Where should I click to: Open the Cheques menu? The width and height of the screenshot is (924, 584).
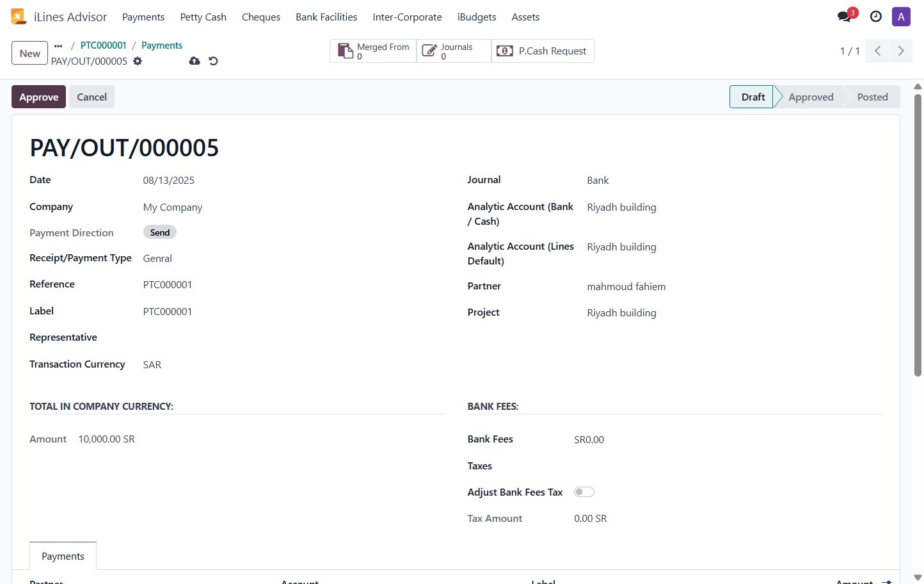[261, 17]
